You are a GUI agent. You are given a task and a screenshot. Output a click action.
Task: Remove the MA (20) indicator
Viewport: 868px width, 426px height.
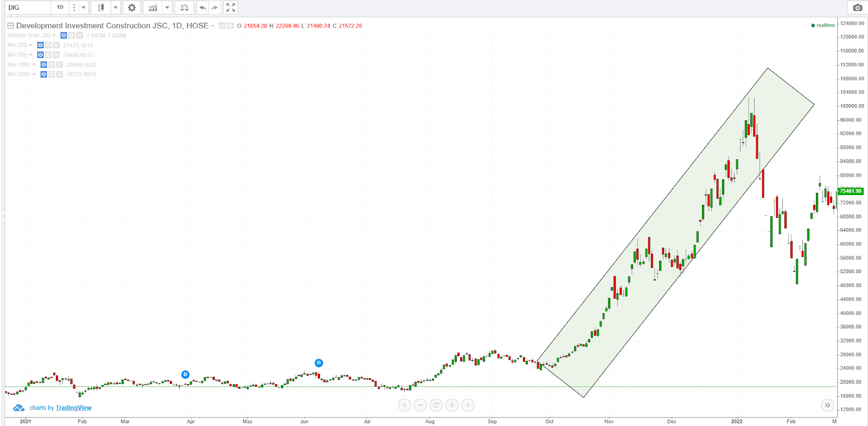click(x=56, y=45)
